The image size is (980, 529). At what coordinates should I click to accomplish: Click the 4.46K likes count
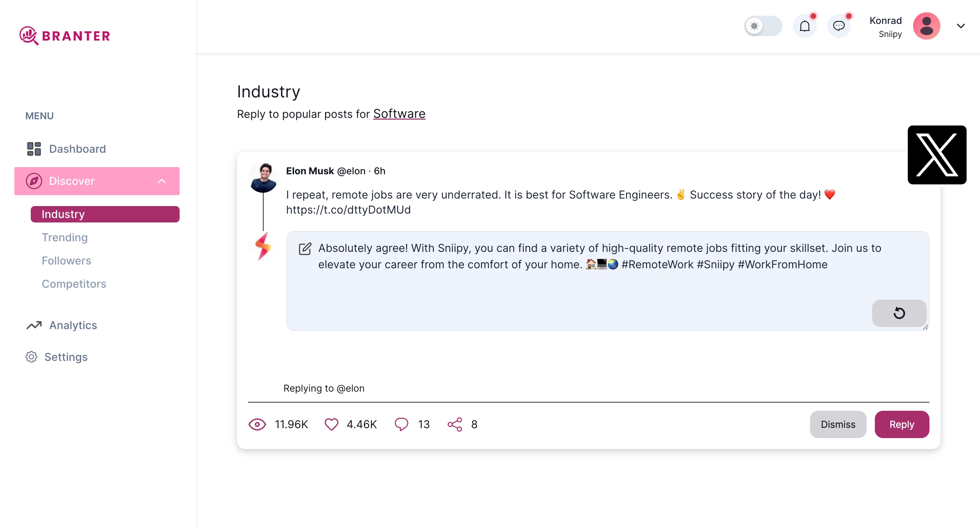(361, 424)
